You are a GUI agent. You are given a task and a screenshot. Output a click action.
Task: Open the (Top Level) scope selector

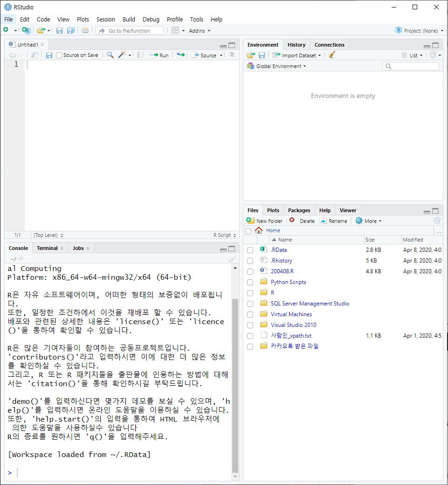coord(48,235)
